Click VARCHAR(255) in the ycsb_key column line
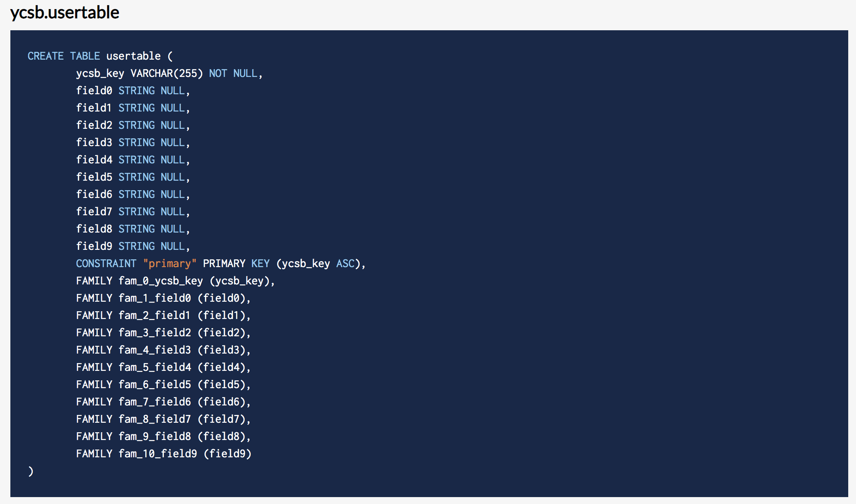Viewport: 856px width, 504px height. point(166,73)
